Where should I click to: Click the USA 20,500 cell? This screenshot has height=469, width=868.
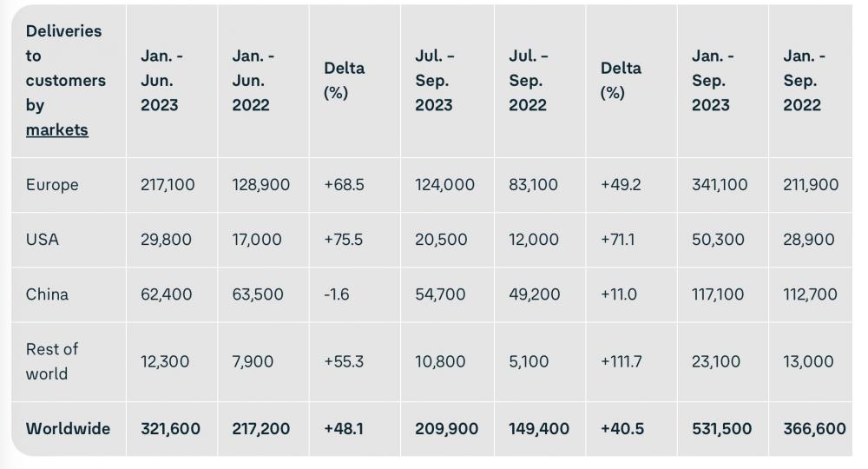[441, 239]
